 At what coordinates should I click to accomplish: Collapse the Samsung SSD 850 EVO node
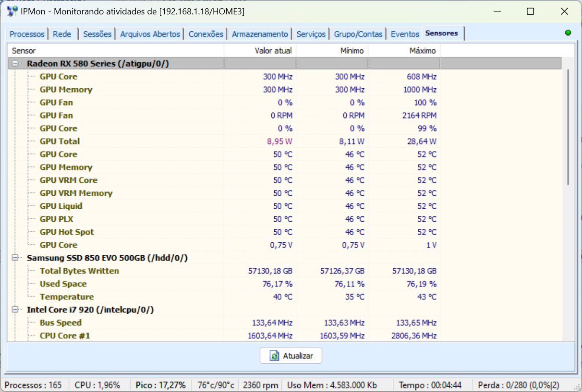click(15, 258)
